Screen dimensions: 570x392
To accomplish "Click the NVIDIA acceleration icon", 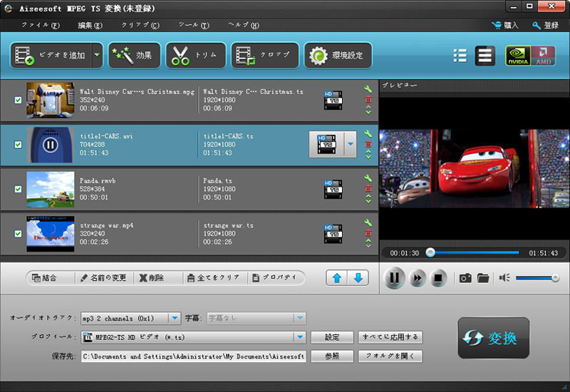I will tap(519, 56).
